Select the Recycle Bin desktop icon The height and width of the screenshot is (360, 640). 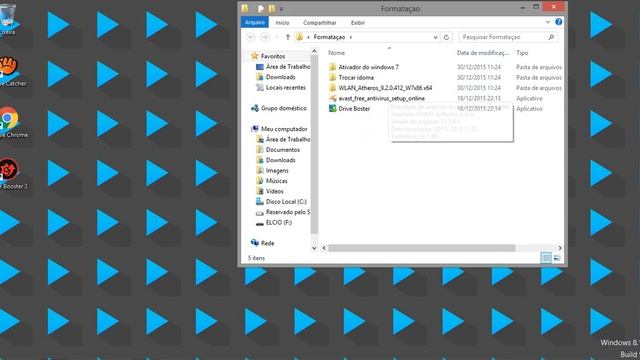pos(8,19)
